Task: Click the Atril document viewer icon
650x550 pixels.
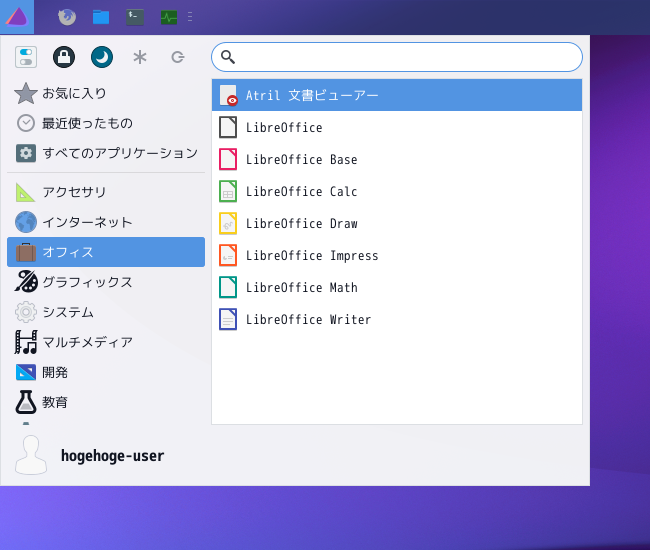Action: [228, 95]
